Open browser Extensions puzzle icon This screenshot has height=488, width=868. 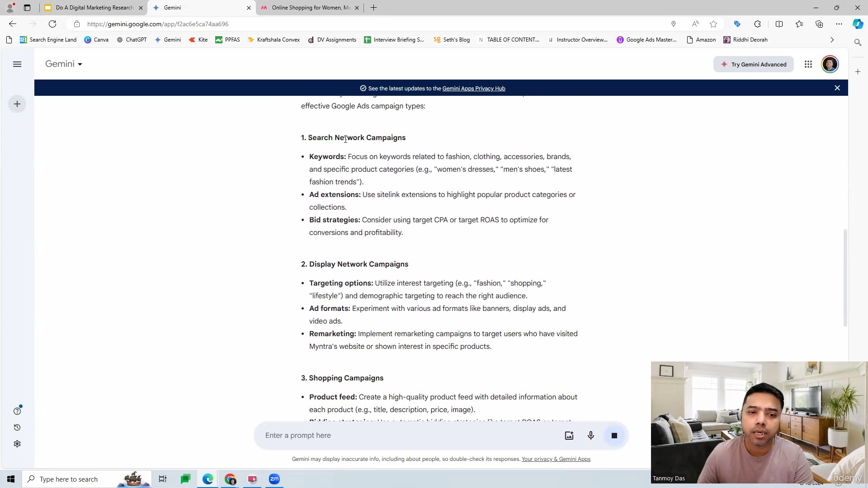click(757, 24)
